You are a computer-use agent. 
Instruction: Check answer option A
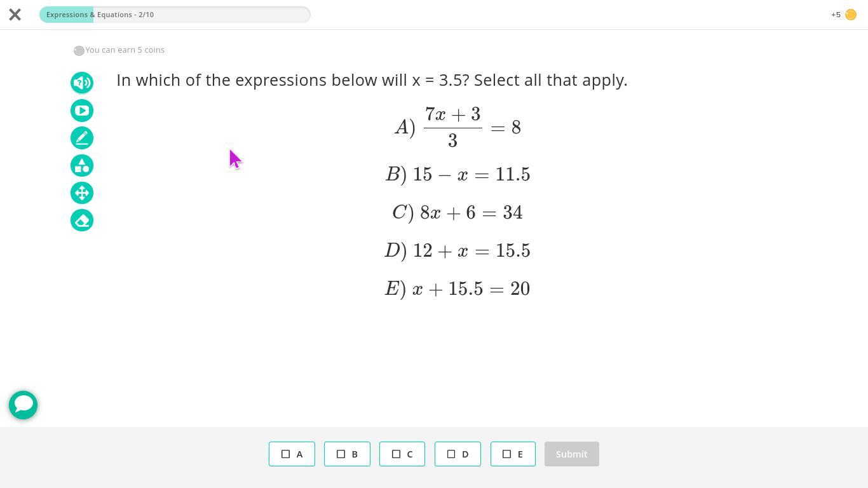tap(292, 454)
